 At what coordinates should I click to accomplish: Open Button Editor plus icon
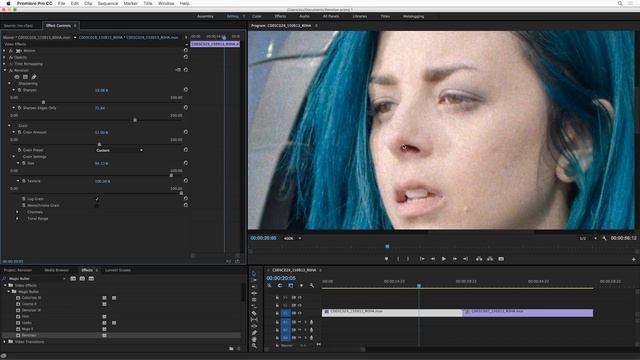click(633, 259)
